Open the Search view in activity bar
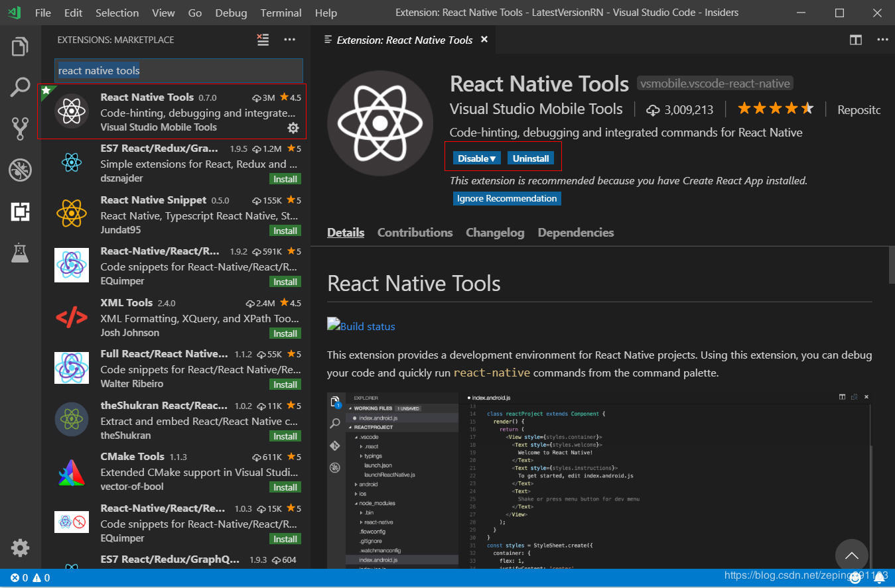Image resolution: width=895 pixels, height=588 pixels. click(x=21, y=87)
